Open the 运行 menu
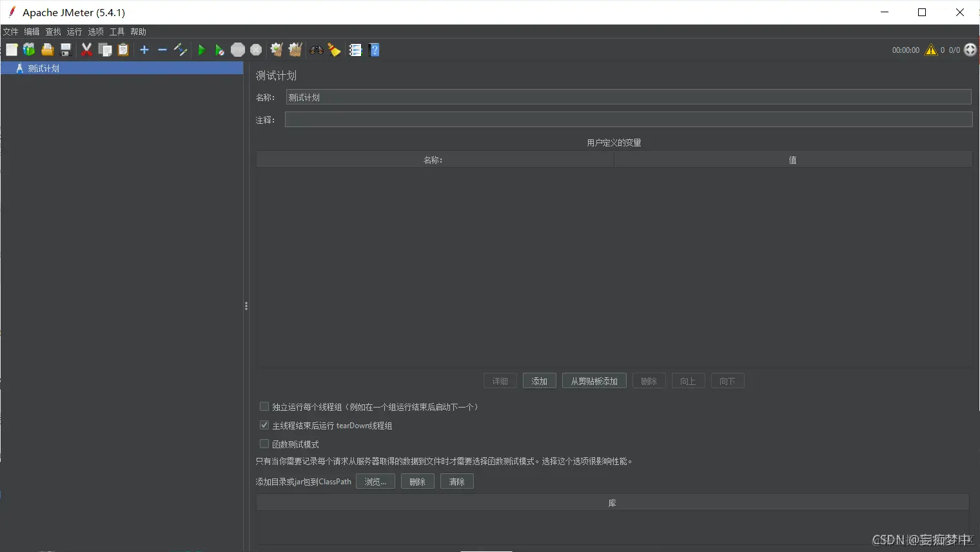 (73, 31)
